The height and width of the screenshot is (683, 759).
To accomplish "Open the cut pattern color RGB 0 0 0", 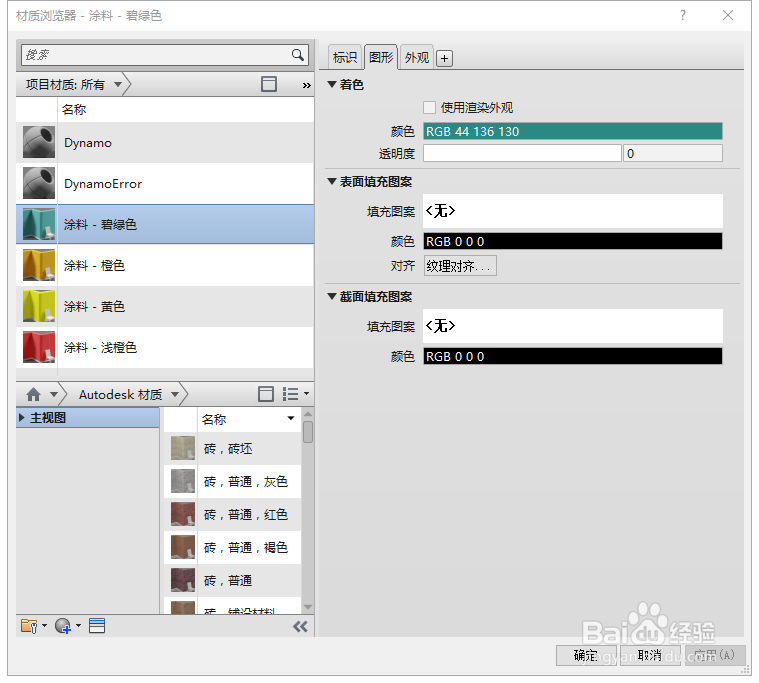I will (x=573, y=356).
